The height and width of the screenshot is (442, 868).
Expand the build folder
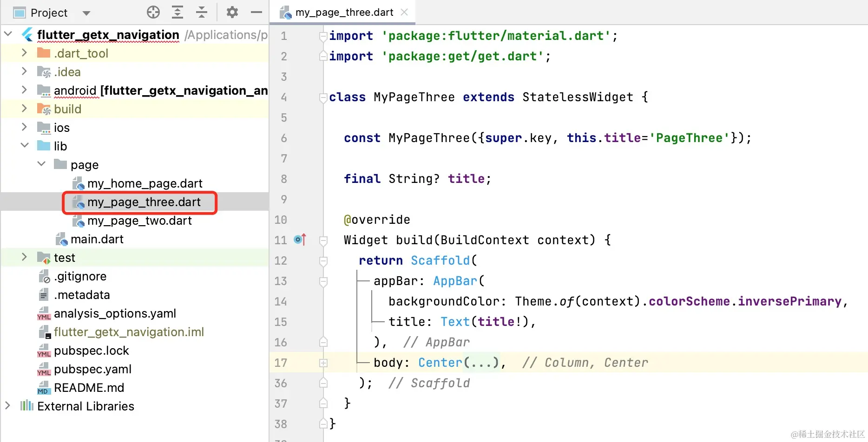25,109
